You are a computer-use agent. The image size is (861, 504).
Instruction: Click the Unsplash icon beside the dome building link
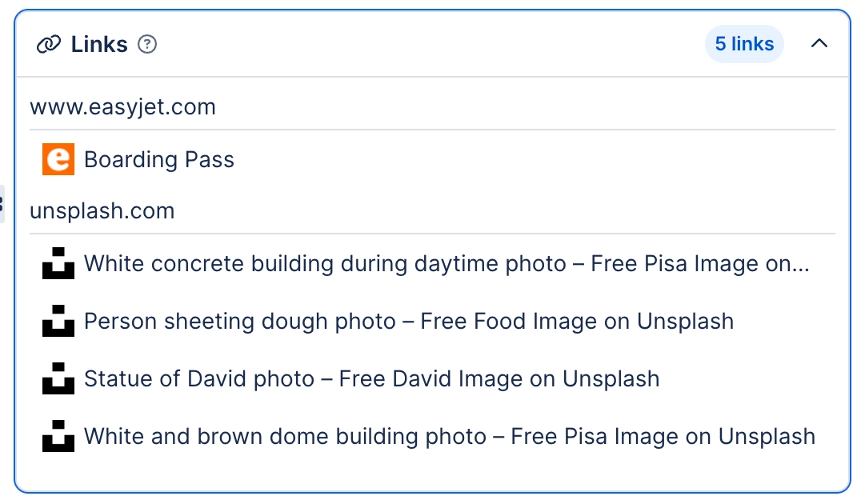(58, 436)
